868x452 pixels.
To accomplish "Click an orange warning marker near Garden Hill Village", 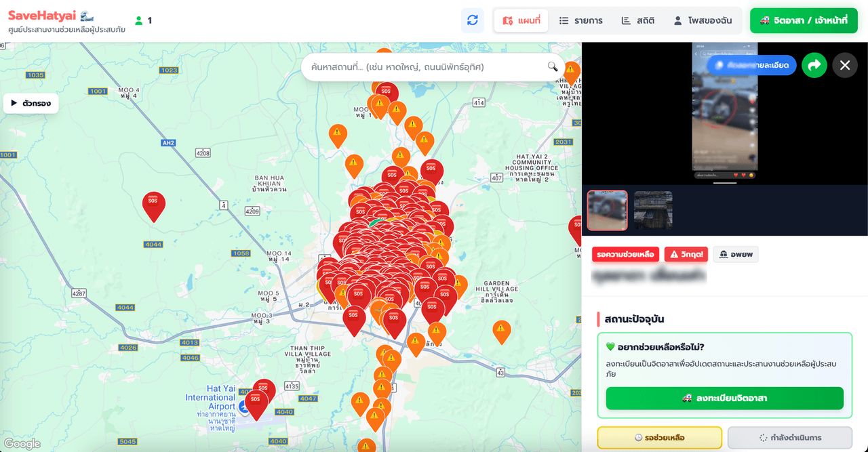I will [x=502, y=331].
